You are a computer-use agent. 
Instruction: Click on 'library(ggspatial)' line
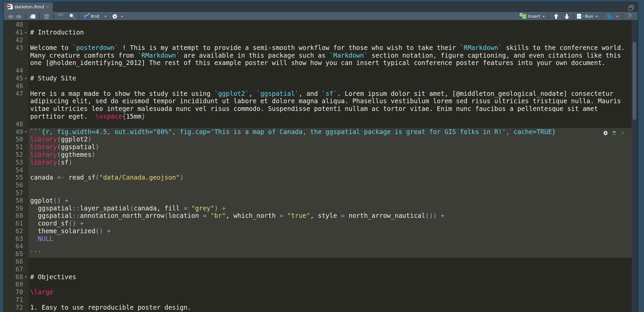64,147
